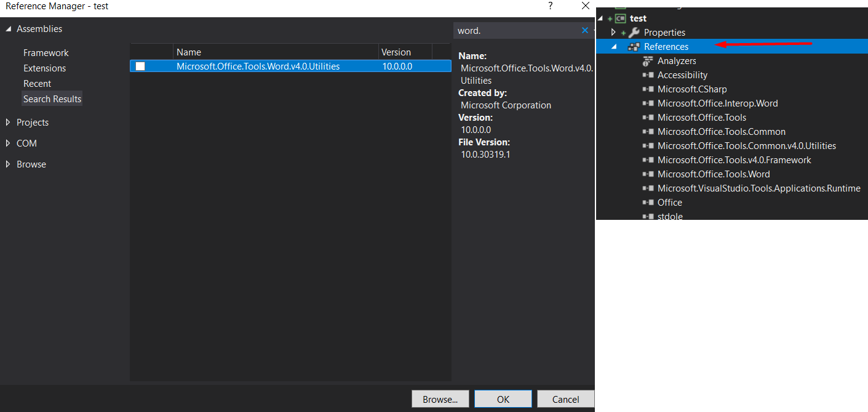This screenshot has height=412, width=868.
Task: Click the Microsoft Corporation text in details
Action: (x=506, y=105)
